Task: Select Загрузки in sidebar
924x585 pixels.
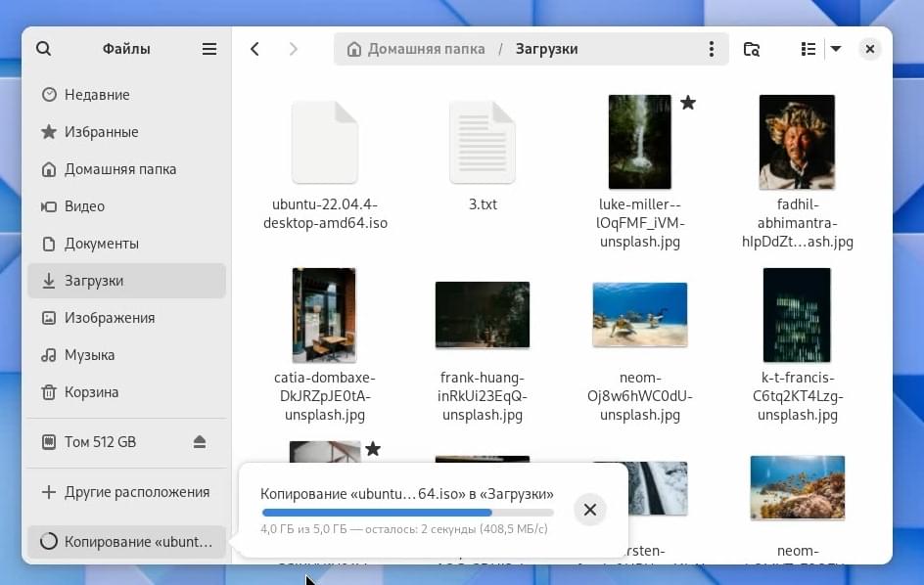Action: (126, 281)
